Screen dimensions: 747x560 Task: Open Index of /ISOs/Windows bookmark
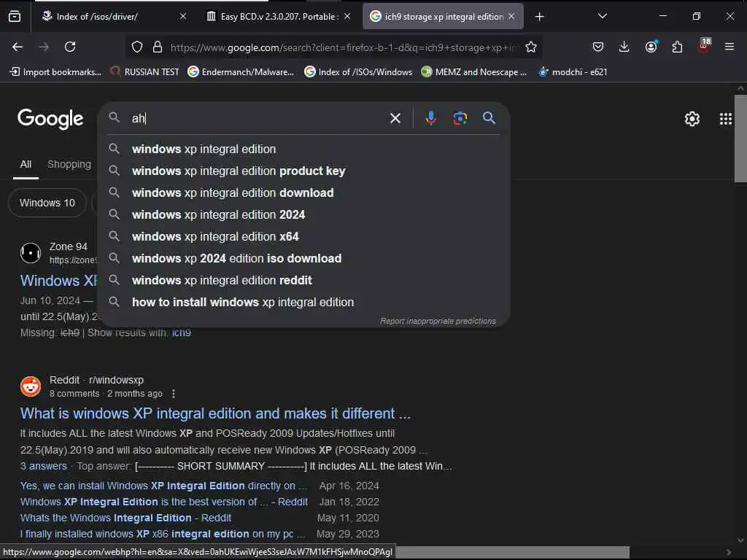358,72
